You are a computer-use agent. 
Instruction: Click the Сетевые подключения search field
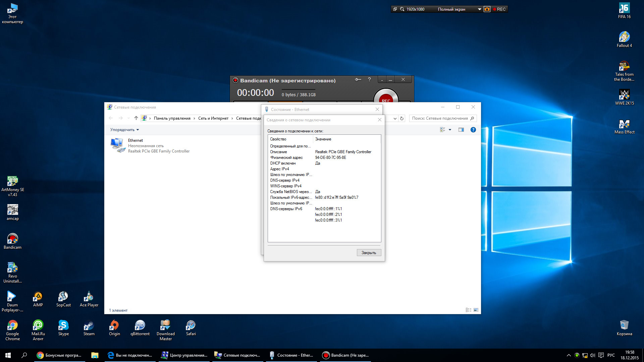point(439,118)
